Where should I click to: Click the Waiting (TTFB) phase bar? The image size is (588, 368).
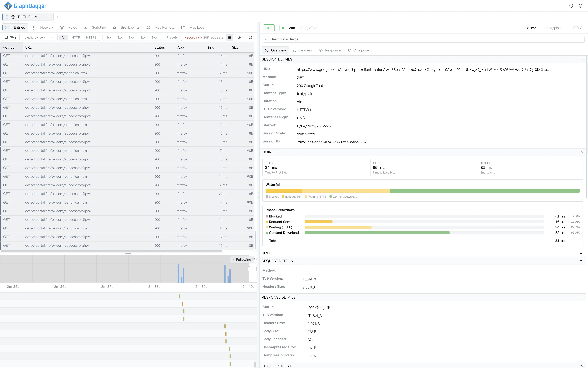pos(338,227)
